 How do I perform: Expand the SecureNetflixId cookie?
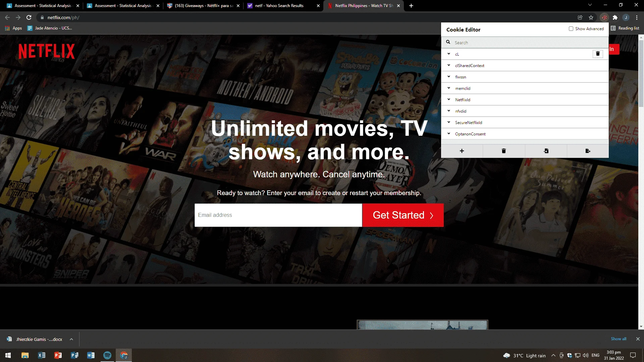click(x=449, y=122)
